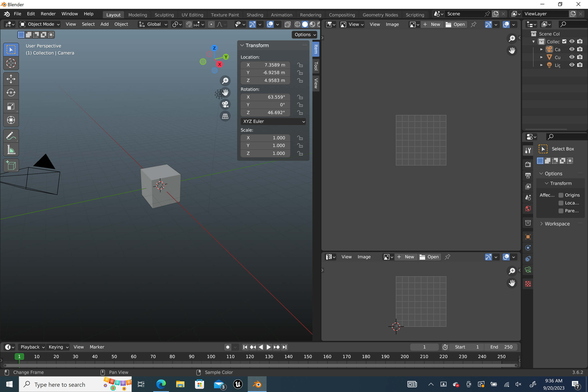Select the combined Transform tool
588x392 pixels.
11,120
